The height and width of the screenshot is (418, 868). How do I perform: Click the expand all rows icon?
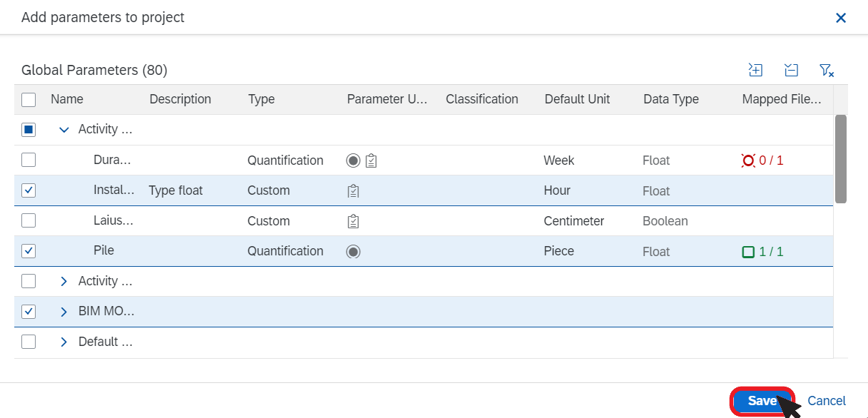click(x=755, y=70)
